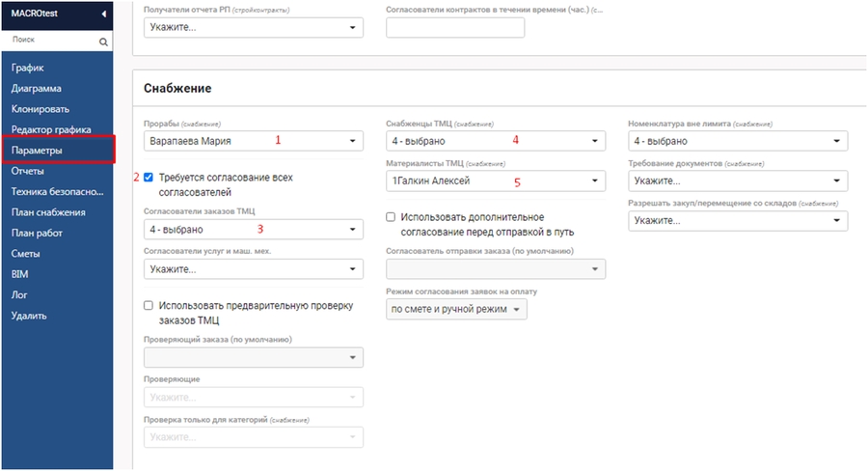Open the Снабженцы ТМЦ dropdown

click(x=495, y=141)
